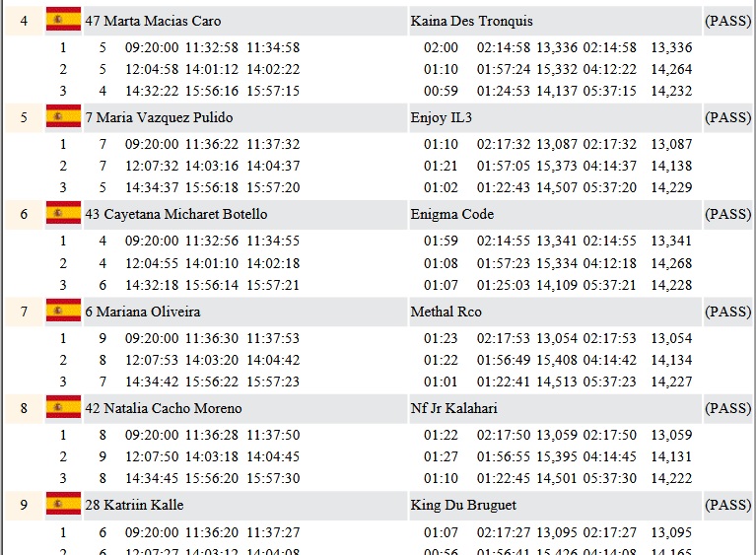Select the flag icon beside Katriin Kalle

click(63, 505)
